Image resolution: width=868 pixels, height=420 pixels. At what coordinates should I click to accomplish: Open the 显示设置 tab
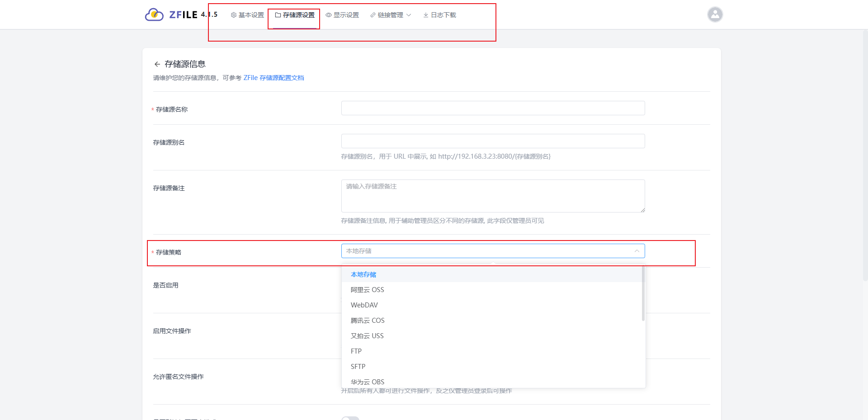(x=342, y=15)
